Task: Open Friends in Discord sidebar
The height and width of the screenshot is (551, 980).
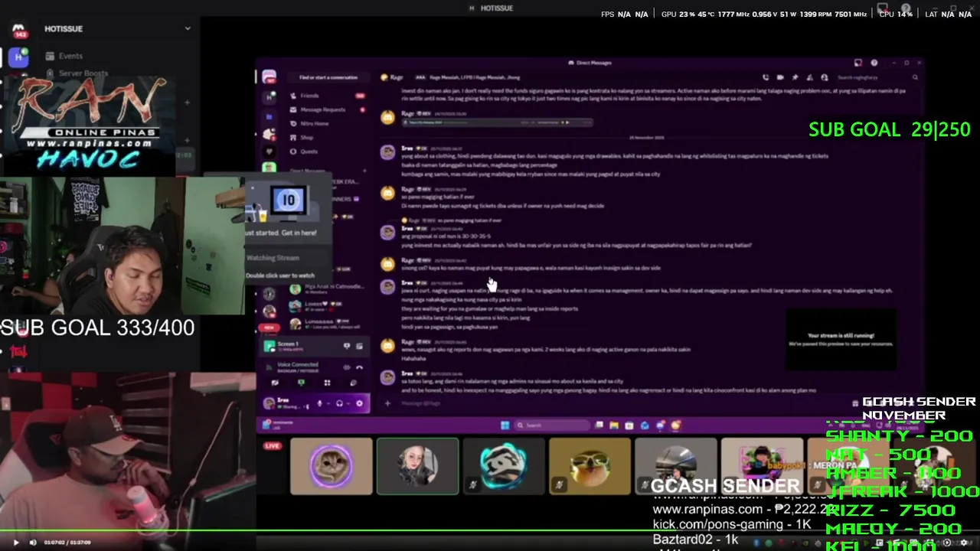Action: pos(327,96)
